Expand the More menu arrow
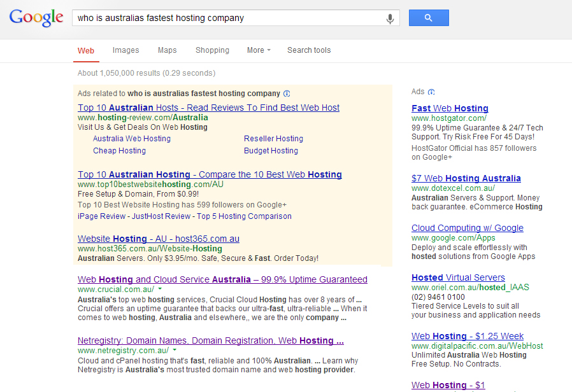Screen dimensions: 572x392 click(269, 50)
